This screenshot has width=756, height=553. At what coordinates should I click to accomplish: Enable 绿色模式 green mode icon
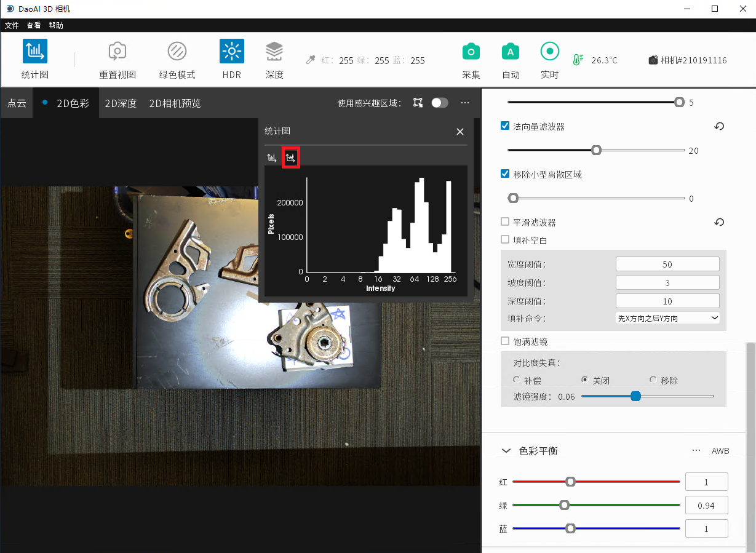(x=177, y=52)
